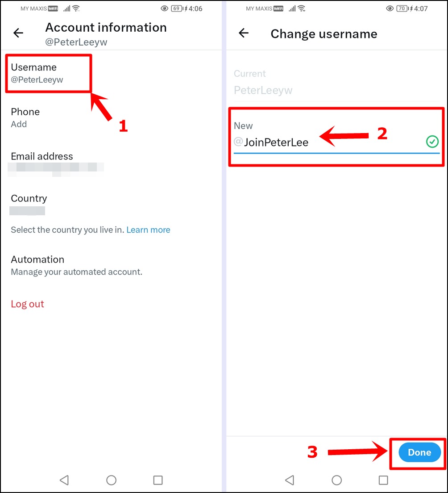Tap the green checkmark beside the username field

tap(432, 142)
